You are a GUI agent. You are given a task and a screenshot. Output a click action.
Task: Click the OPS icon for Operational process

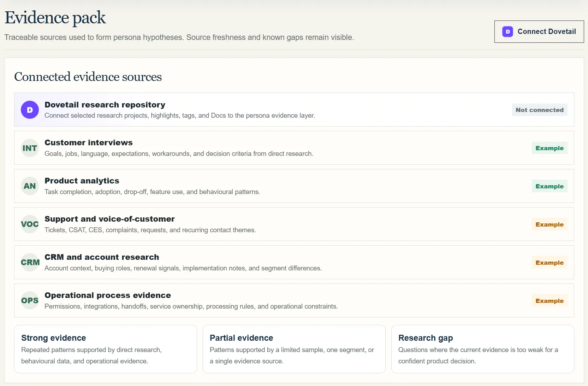point(30,300)
